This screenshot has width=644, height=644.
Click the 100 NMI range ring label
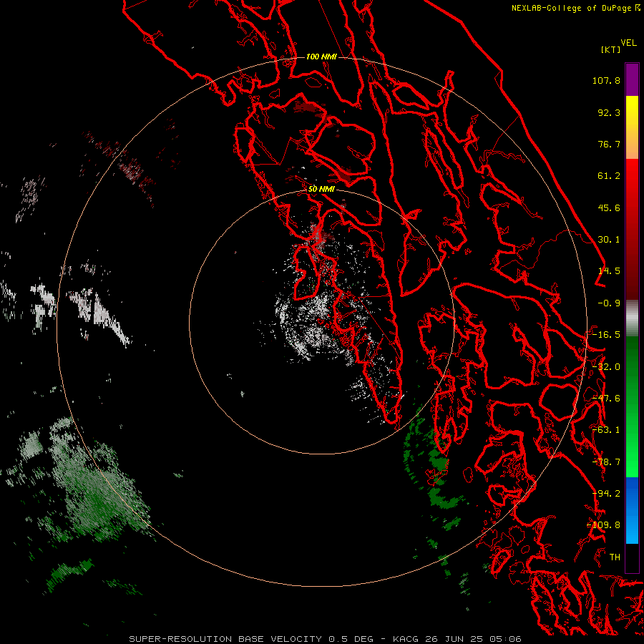coord(321,57)
